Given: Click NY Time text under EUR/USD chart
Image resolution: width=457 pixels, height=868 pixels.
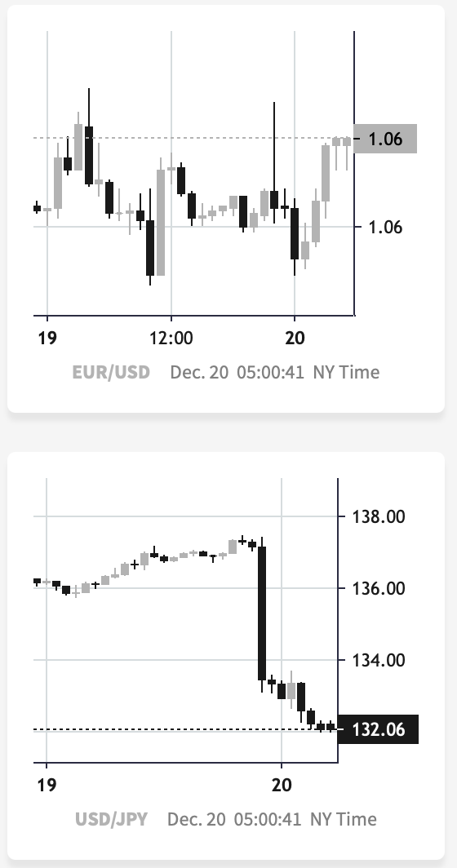Looking at the screenshot, I should click(346, 372).
